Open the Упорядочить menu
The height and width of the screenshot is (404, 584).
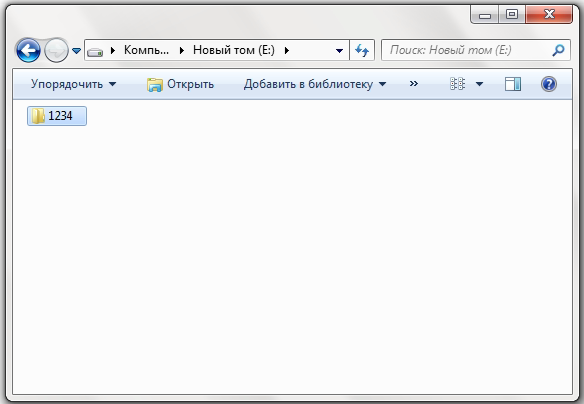(73, 84)
